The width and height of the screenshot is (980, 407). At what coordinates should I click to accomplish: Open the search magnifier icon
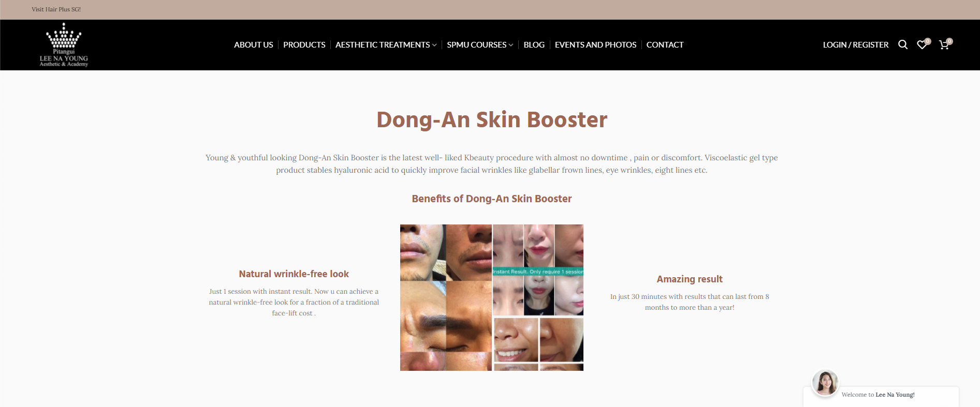tap(903, 44)
